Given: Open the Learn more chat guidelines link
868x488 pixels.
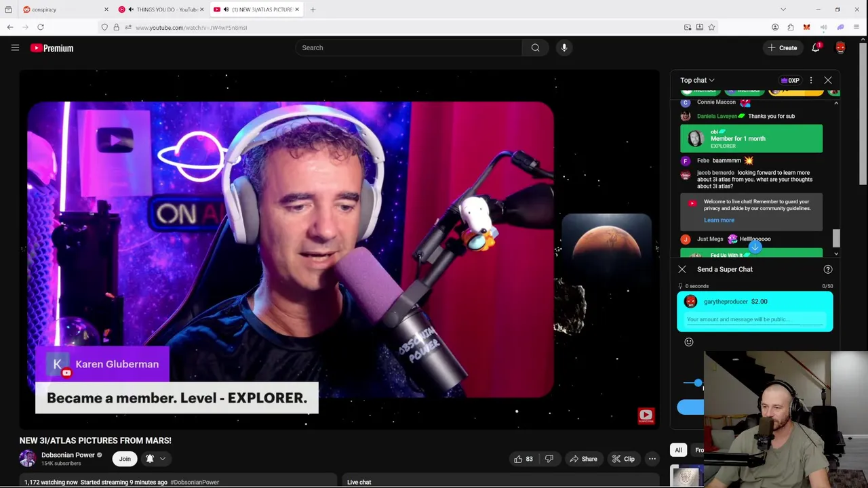Looking at the screenshot, I should [x=719, y=220].
